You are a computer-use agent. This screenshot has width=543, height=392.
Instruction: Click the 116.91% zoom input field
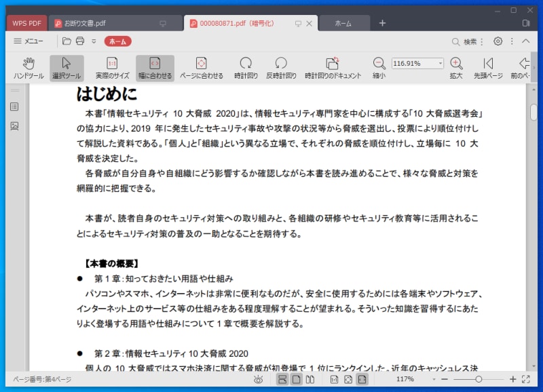414,63
